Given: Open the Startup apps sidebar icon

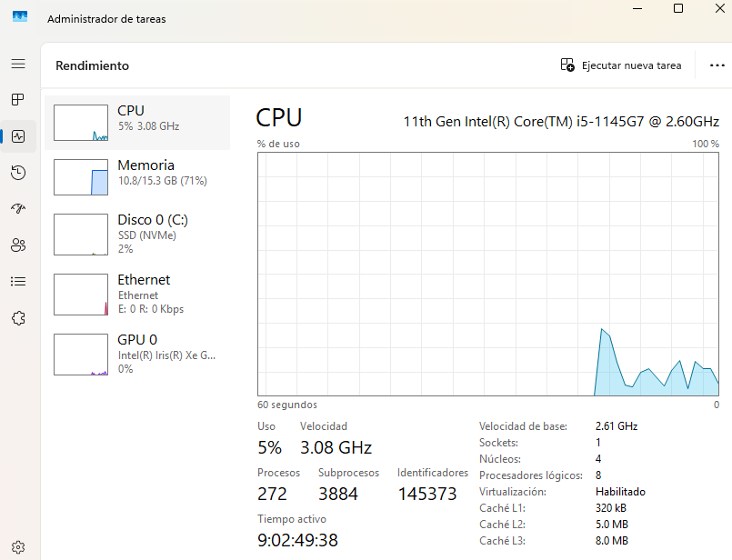Looking at the screenshot, I should click(x=18, y=209).
